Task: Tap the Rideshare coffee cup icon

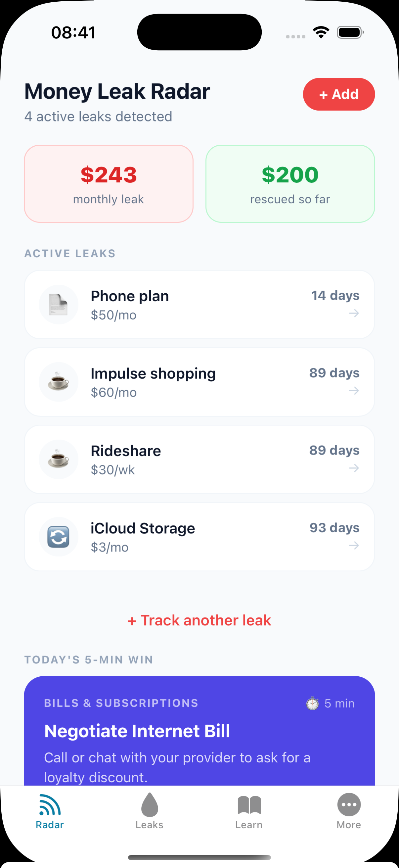Action: click(59, 459)
